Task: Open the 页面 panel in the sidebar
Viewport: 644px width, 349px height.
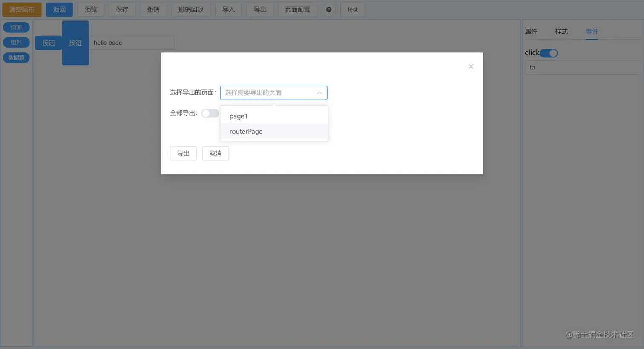Action: coord(16,27)
